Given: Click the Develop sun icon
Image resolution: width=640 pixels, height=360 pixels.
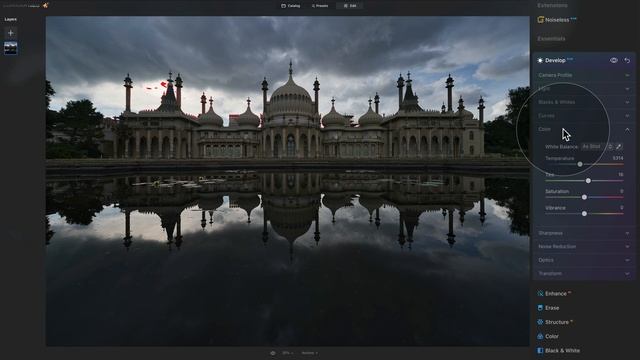Looking at the screenshot, I should pyautogui.click(x=540, y=60).
